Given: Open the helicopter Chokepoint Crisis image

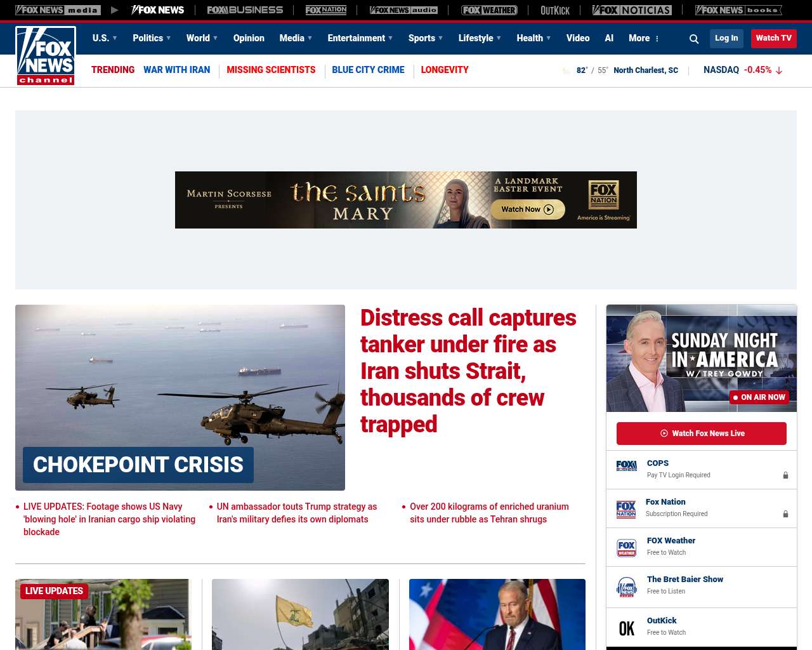Looking at the screenshot, I should coord(180,397).
